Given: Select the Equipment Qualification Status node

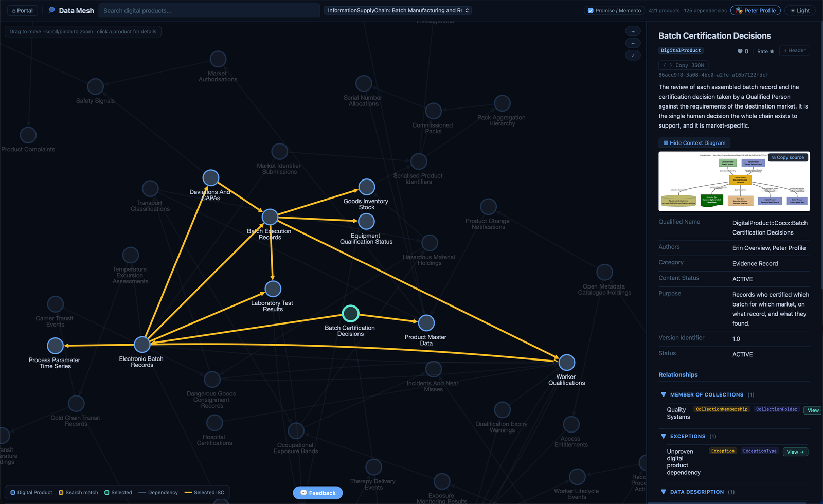Looking at the screenshot, I should point(366,221).
